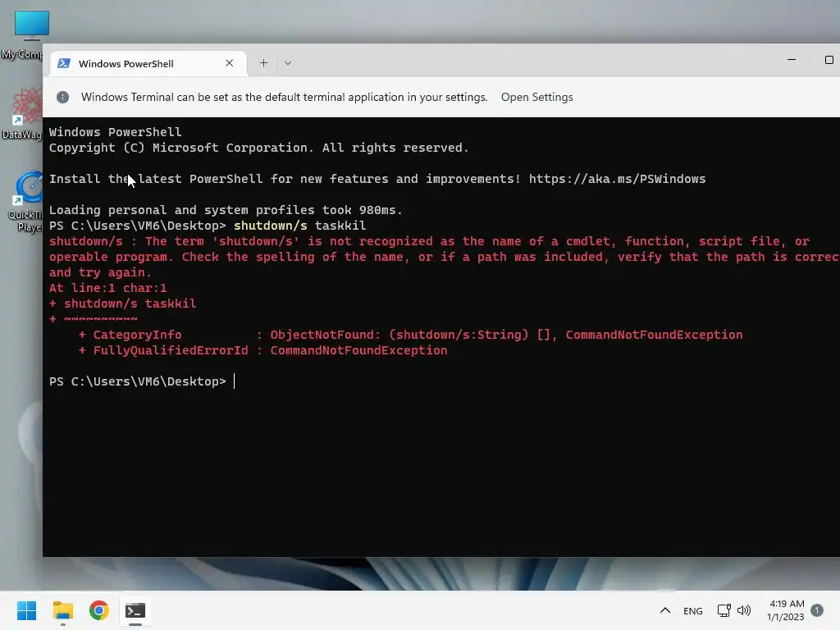Open a new terminal tab
The height and width of the screenshot is (630, 840).
click(x=263, y=63)
